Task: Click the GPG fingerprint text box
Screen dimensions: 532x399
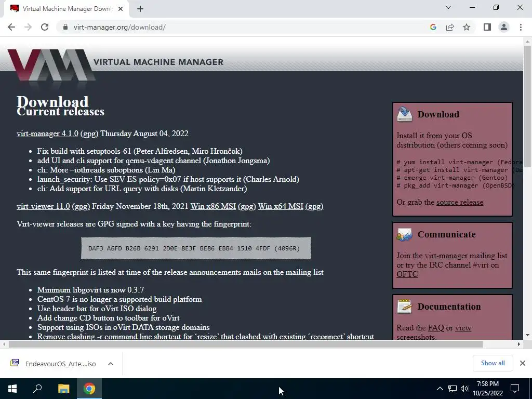Action: click(x=196, y=248)
